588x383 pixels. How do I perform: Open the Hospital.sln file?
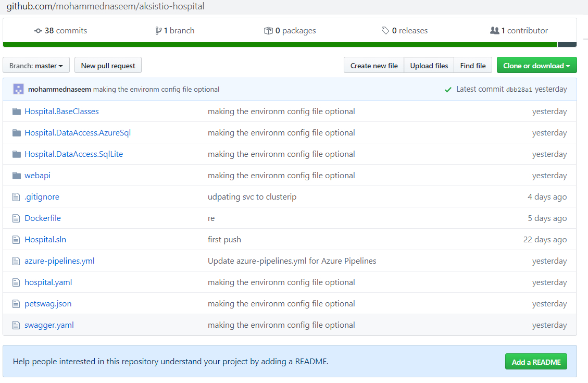45,240
